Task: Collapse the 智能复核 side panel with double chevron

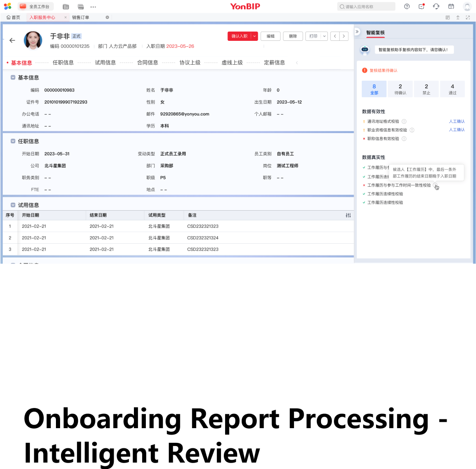Action: tap(357, 32)
